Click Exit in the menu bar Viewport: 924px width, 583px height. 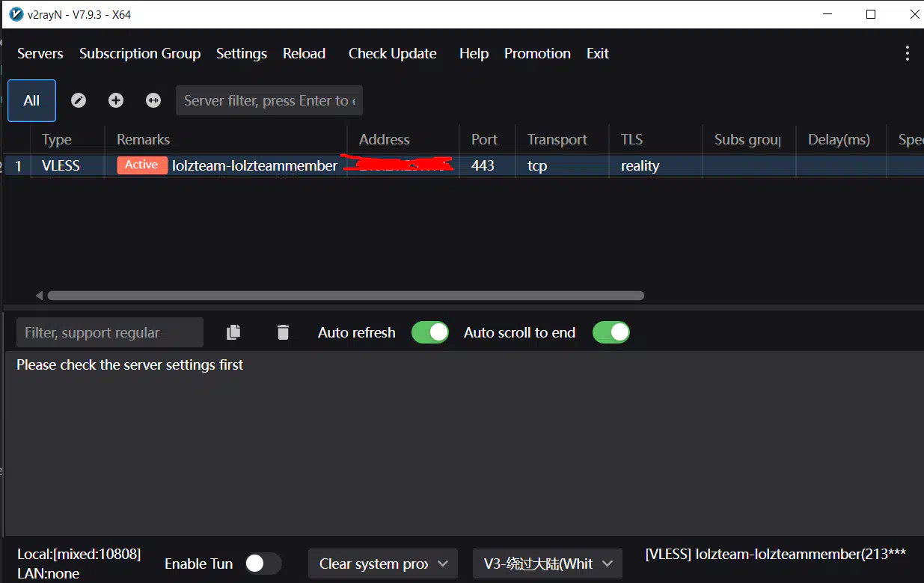click(x=598, y=53)
